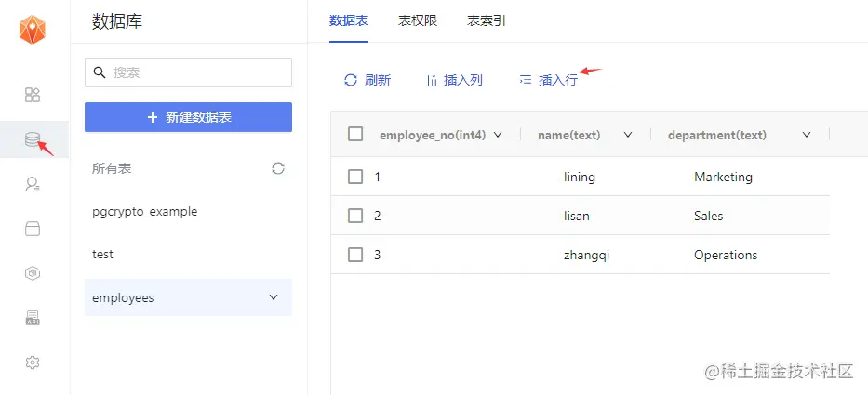
Task: Click employee number 2 cell
Action: point(378,216)
